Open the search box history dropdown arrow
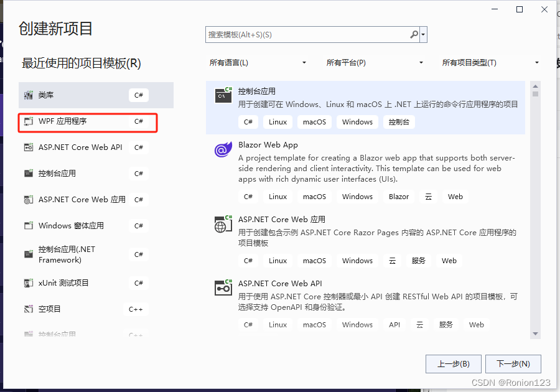Screen dimensions: 560x392 [423, 35]
